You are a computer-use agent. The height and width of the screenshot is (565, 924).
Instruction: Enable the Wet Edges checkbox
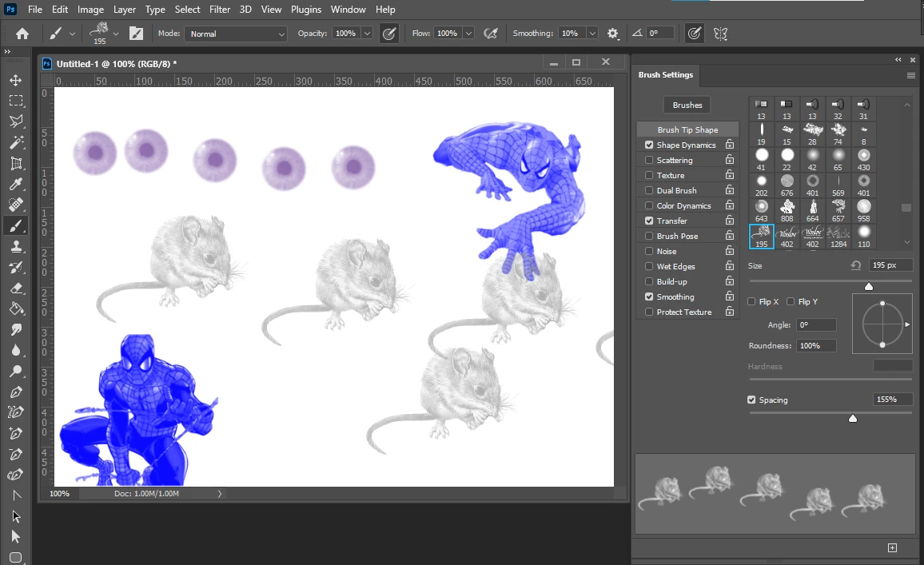coord(649,266)
